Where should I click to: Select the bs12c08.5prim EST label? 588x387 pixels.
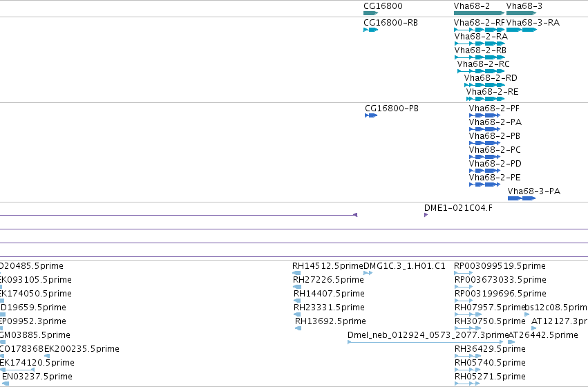[556, 308]
